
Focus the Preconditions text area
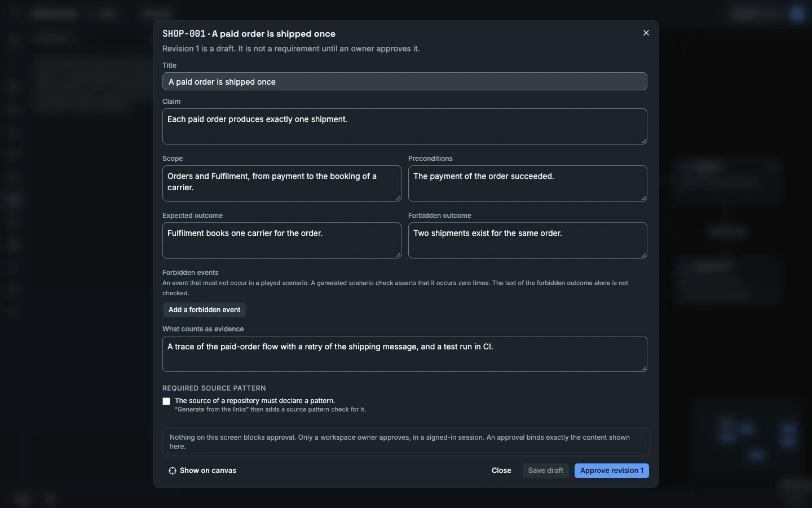tap(528, 183)
